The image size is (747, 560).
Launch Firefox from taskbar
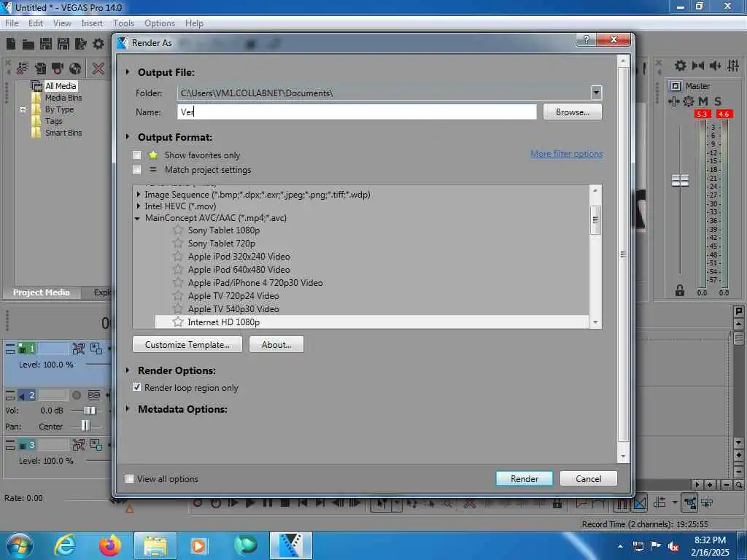(110, 545)
